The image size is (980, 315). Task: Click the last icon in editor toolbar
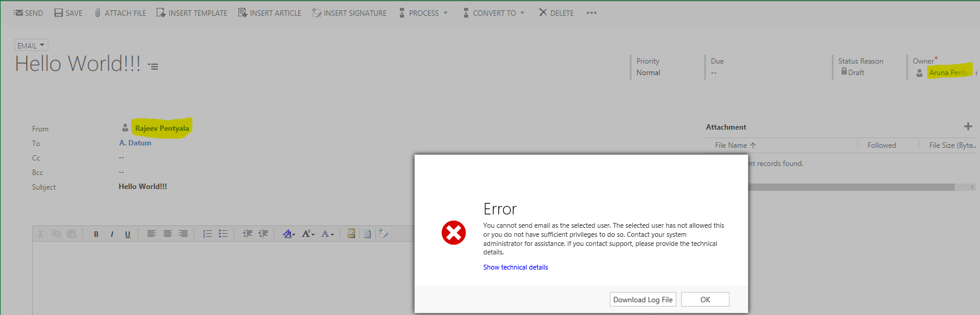(x=384, y=234)
